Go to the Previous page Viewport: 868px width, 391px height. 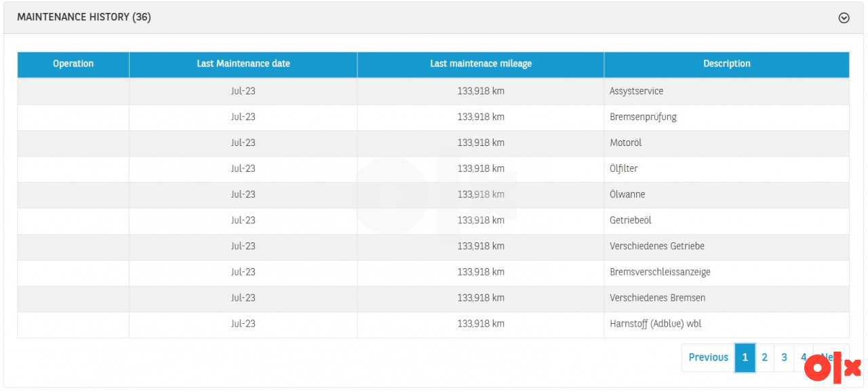point(708,357)
